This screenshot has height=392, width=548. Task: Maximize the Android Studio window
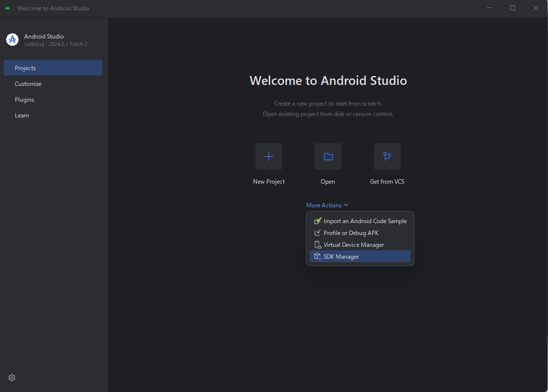[512, 8]
